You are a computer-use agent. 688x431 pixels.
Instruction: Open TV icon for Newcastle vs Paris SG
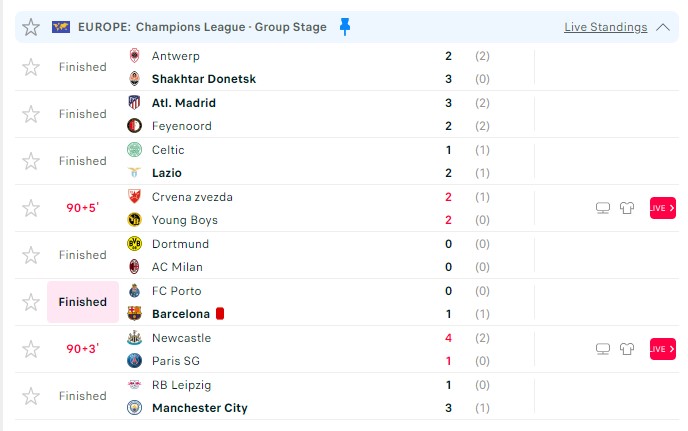pyautogui.click(x=603, y=349)
